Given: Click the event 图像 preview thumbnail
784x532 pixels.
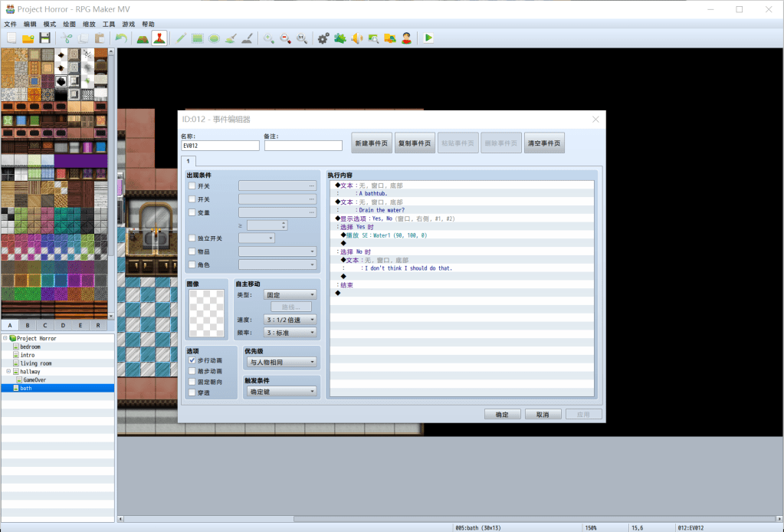Looking at the screenshot, I should 207,314.
